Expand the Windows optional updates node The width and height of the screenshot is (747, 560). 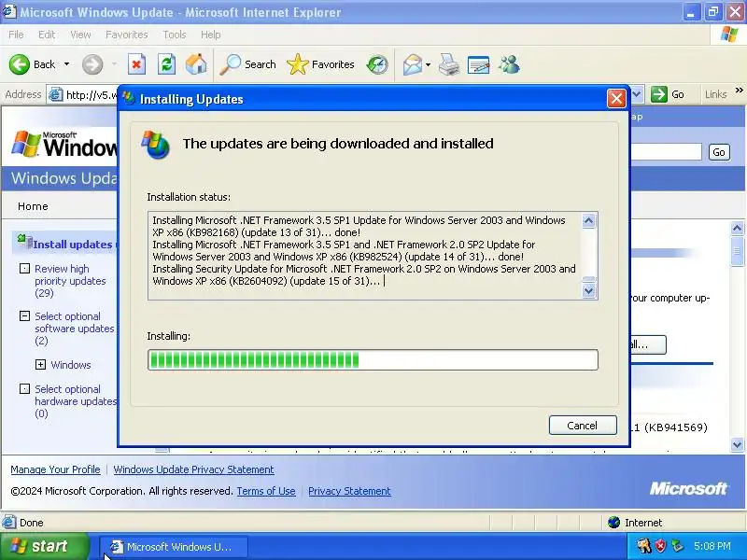(x=40, y=365)
